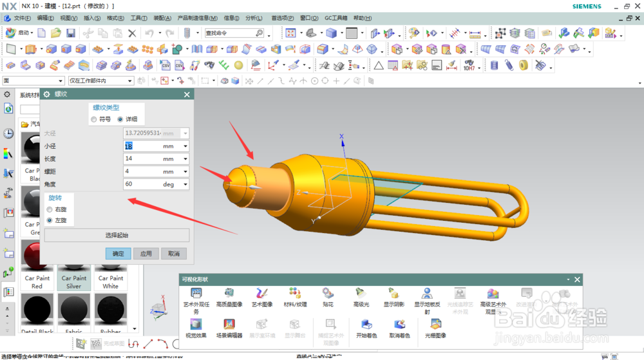Viewport: 644px width, 360px height.
Task: Expand the 小径 field dropdown arrow
Action: [x=185, y=146]
